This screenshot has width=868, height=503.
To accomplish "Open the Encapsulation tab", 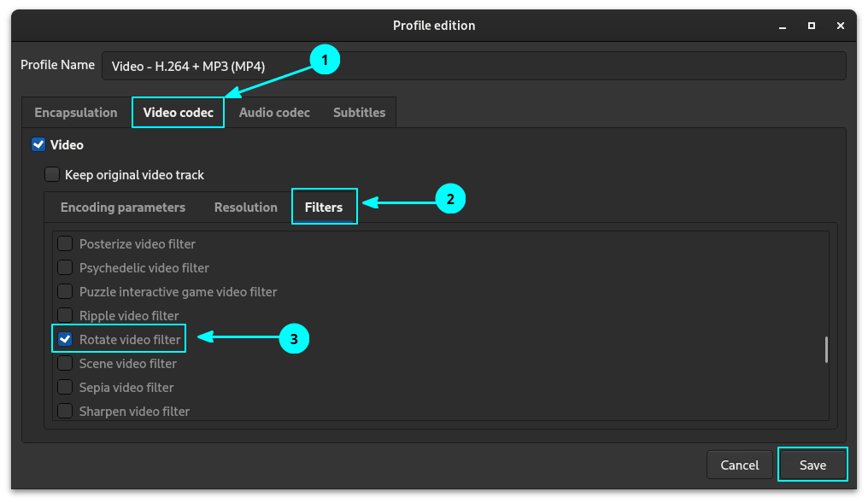I will pos(75,113).
